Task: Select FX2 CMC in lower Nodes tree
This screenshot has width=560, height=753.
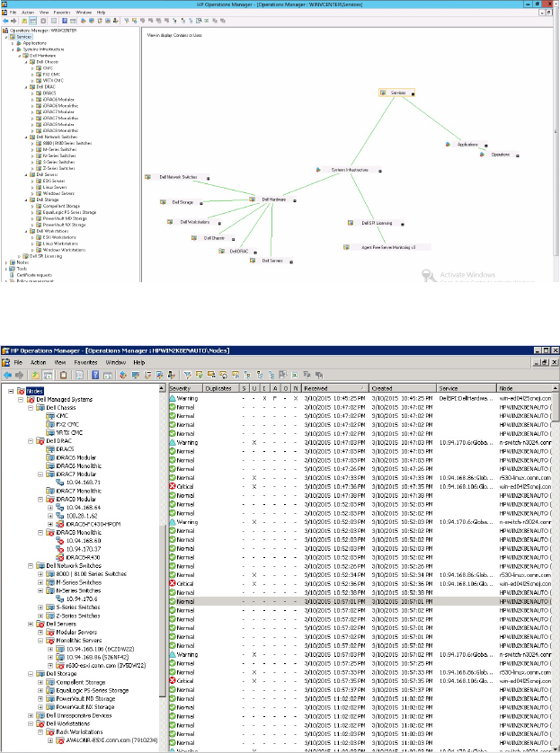Action: tap(67, 424)
